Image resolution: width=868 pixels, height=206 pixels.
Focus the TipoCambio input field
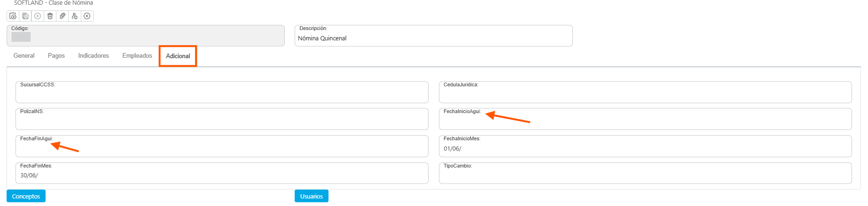coord(645,176)
